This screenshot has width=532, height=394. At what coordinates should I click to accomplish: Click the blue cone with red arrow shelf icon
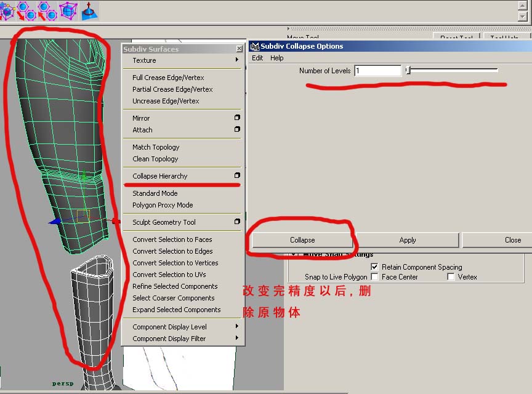coord(89,10)
